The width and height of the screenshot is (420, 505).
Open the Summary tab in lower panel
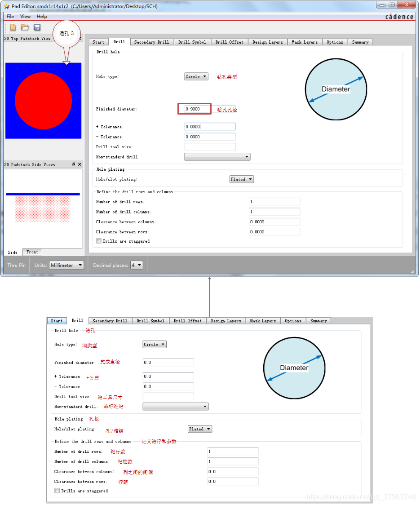(x=318, y=321)
